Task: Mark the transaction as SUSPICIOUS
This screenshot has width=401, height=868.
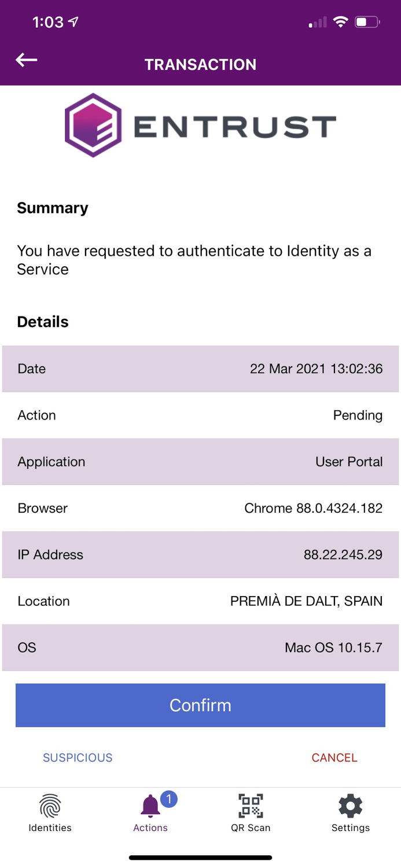Action: (x=78, y=757)
